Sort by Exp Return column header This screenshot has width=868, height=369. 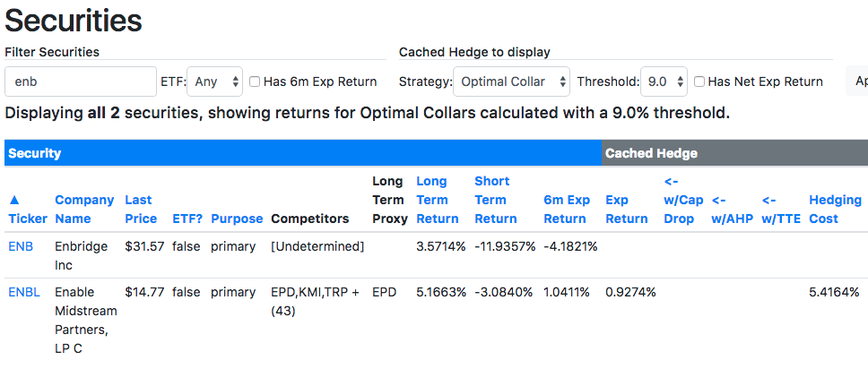point(627,209)
